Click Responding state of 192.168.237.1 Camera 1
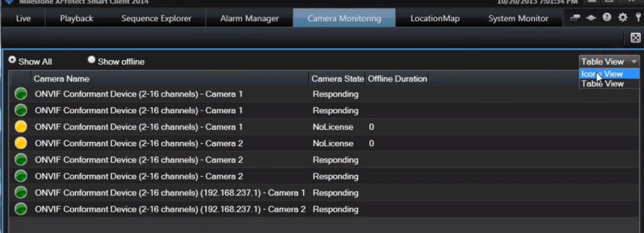 click(336, 193)
